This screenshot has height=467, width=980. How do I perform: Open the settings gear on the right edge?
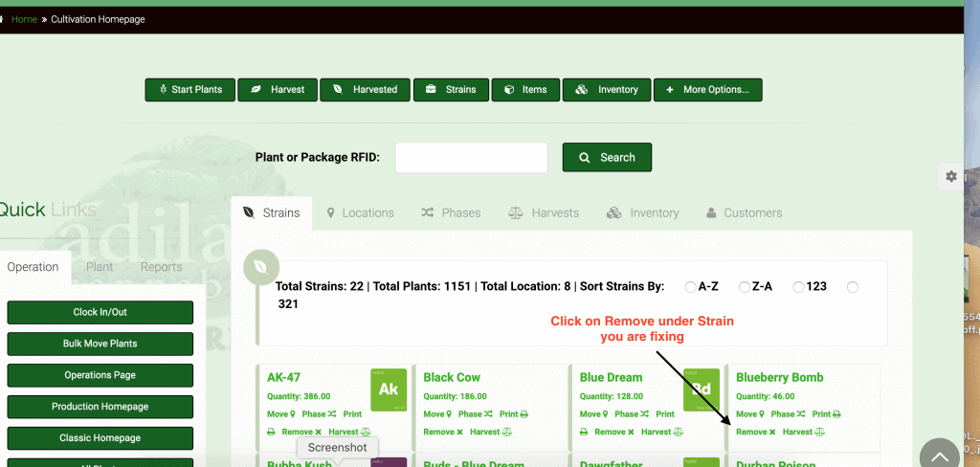pyautogui.click(x=951, y=176)
